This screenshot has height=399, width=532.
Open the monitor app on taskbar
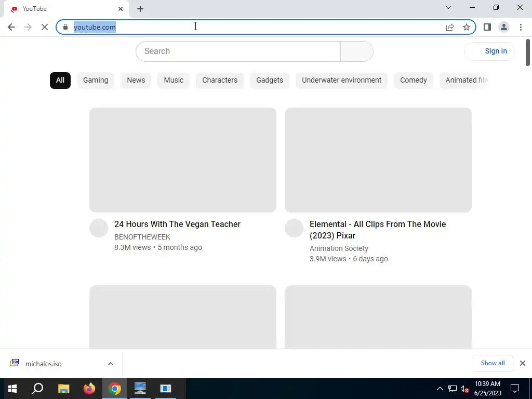[x=140, y=389]
